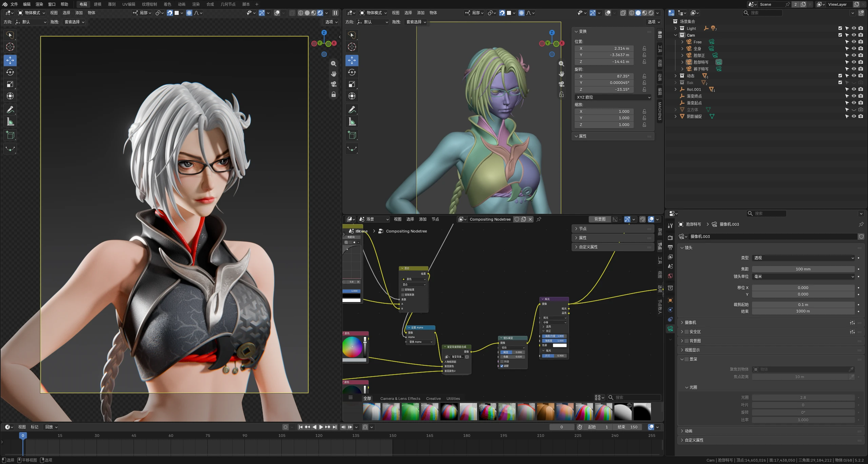
Task: Open the camera Object Data properties tab
Action: (x=670, y=328)
